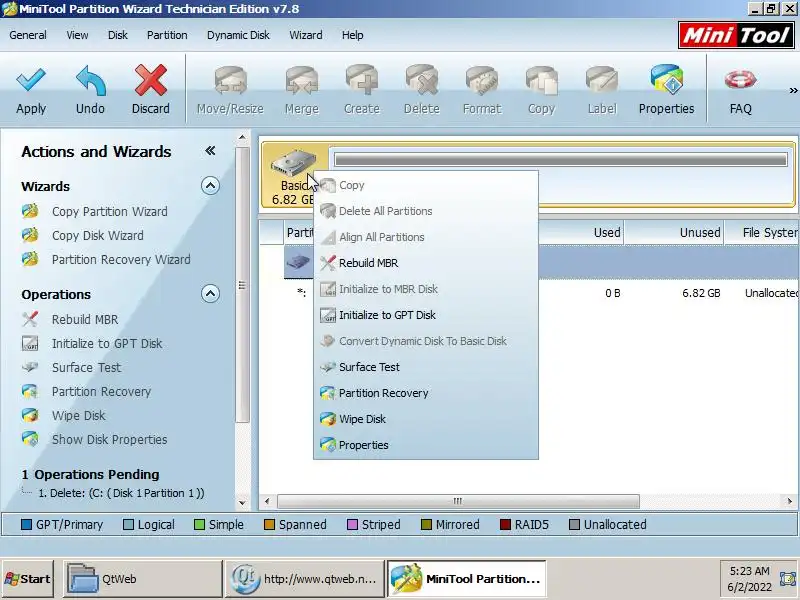Screen dimensions: 800x600
Task: Open the FAQ lifebuoy icon
Action: (740, 80)
